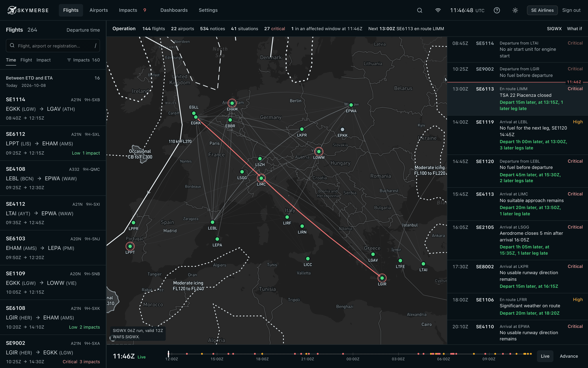Screen dimensions: 588x368
Task: Select the LIRN airport marker
Action: coord(302,226)
